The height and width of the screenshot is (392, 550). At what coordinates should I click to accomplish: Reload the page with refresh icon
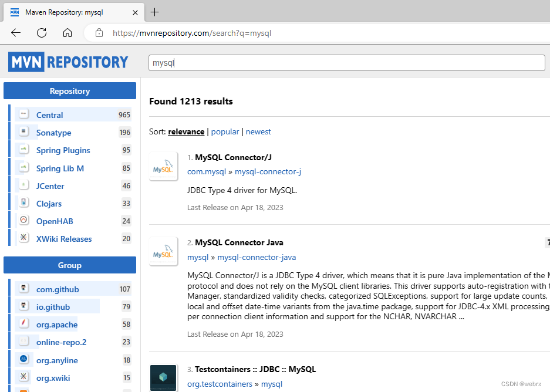pyautogui.click(x=42, y=33)
